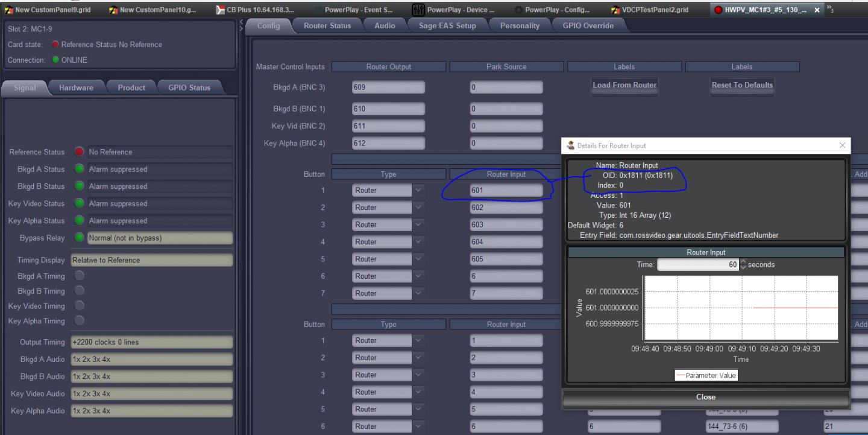This screenshot has width=868, height=435.
Task: Click the CB Plus tab icon
Action: (221, 10)
